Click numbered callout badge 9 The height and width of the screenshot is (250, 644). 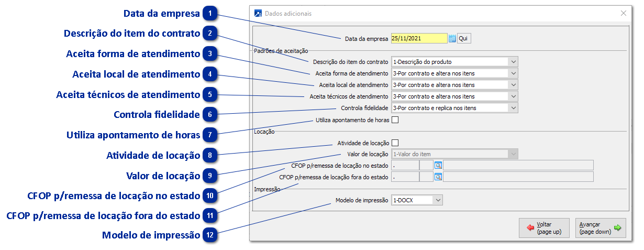[x=210, y=176]
